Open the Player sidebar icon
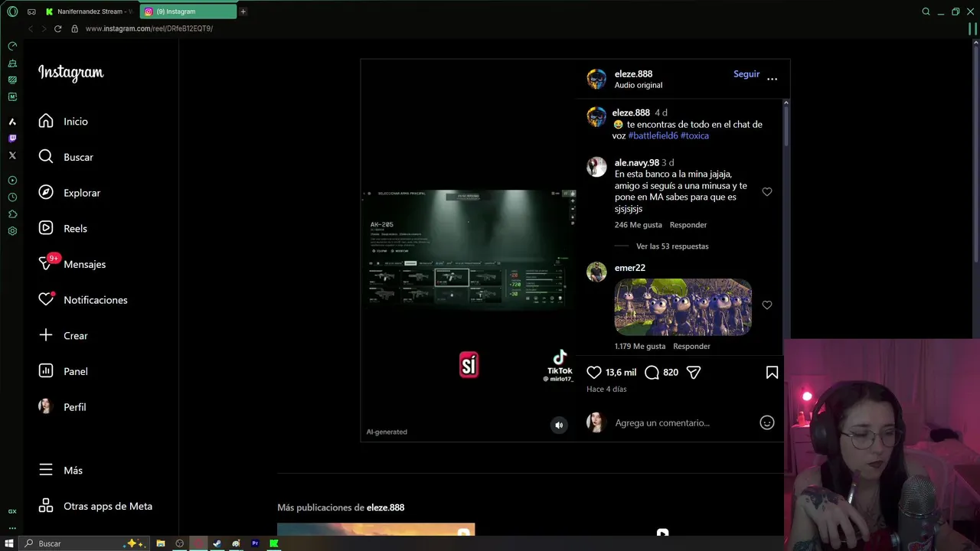Viewport: 980px width, 551px height. tap(12, 181)
